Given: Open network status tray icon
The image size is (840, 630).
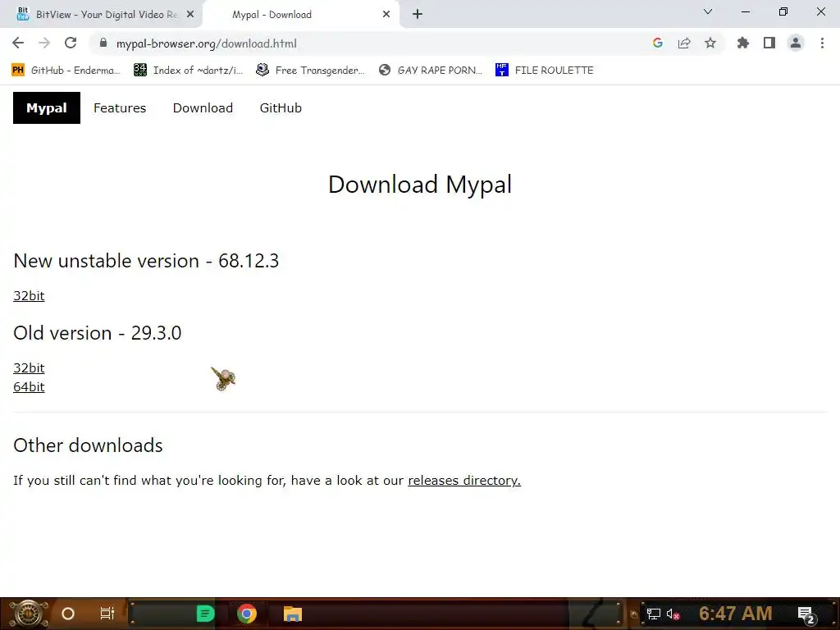Looking at the screenshot, I should [653, 614].
